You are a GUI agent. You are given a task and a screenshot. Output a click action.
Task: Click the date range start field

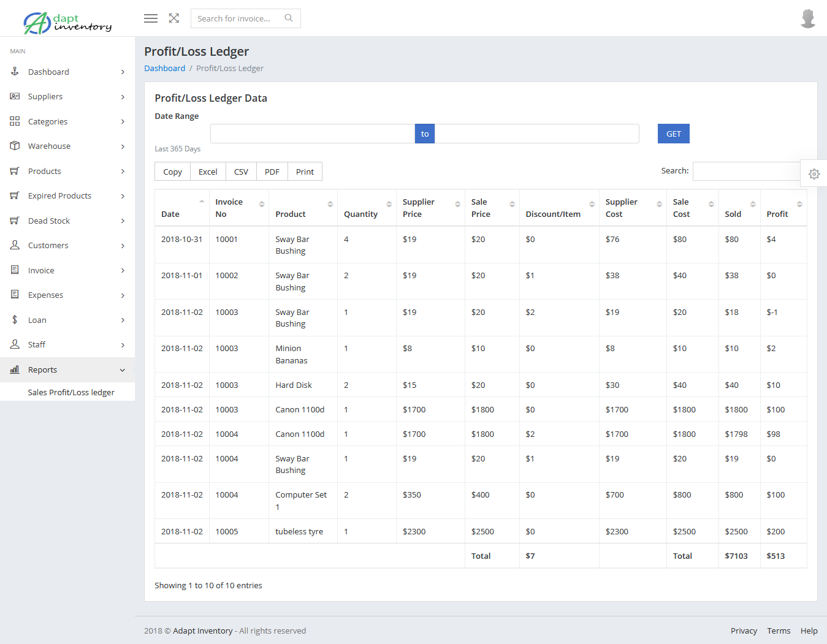click(312, 133)
